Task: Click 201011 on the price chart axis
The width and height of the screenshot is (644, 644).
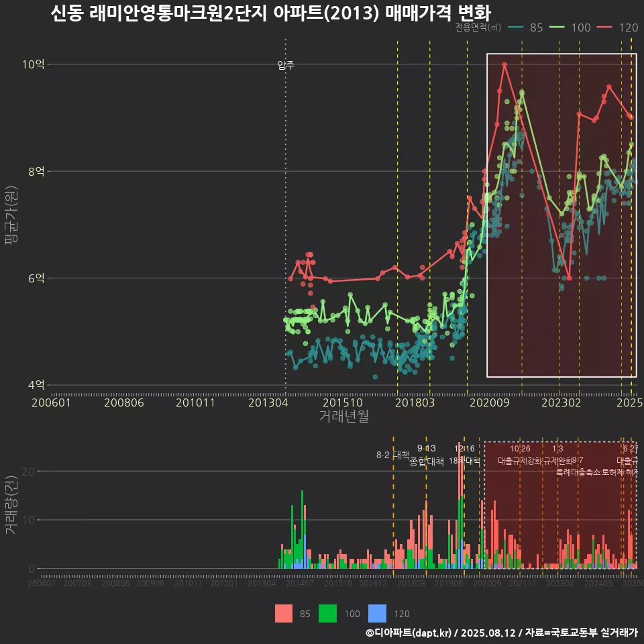Action: click(195, 402)
